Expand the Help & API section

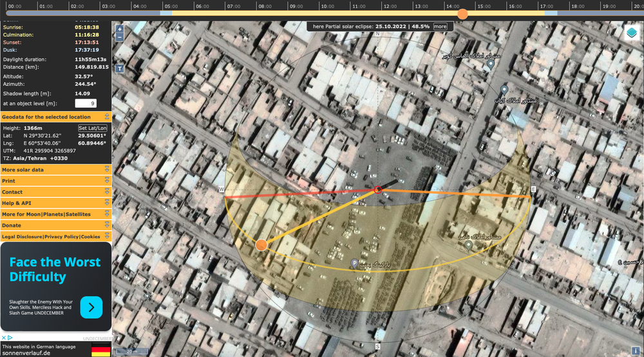point(56,203)
